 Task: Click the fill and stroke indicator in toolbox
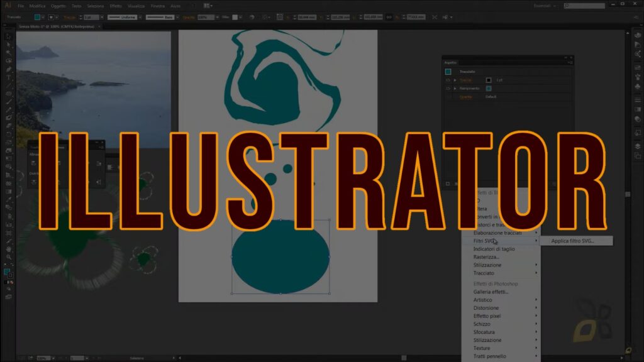[x=8, y=273]
